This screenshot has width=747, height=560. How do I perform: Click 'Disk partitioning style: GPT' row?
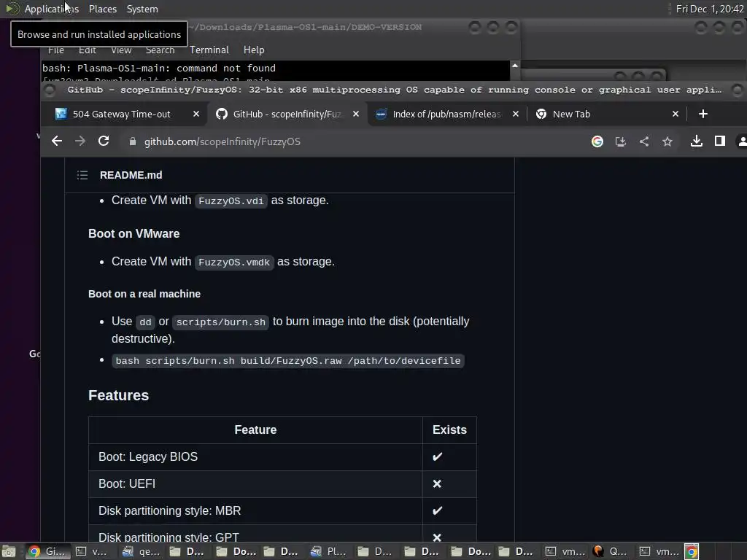click(x=282, y=534)
